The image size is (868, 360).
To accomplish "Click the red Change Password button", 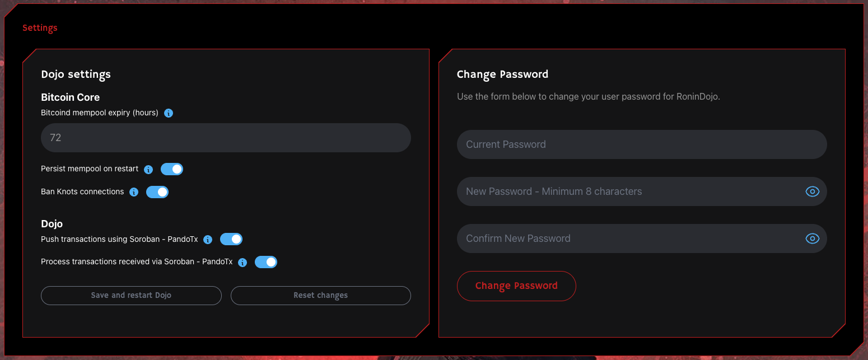I will click(516, 286).
